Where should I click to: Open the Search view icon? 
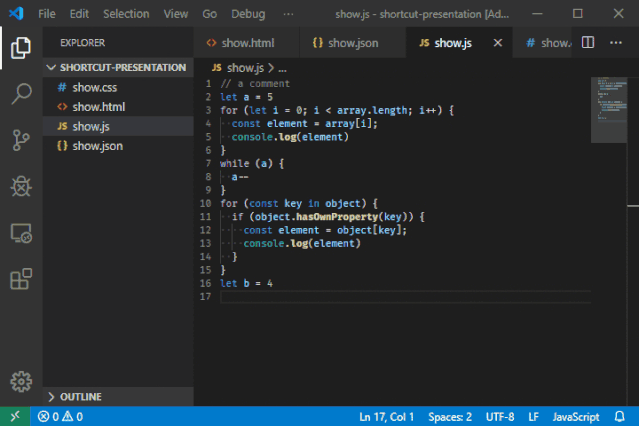pyautogui.click(x=21, y=94)
